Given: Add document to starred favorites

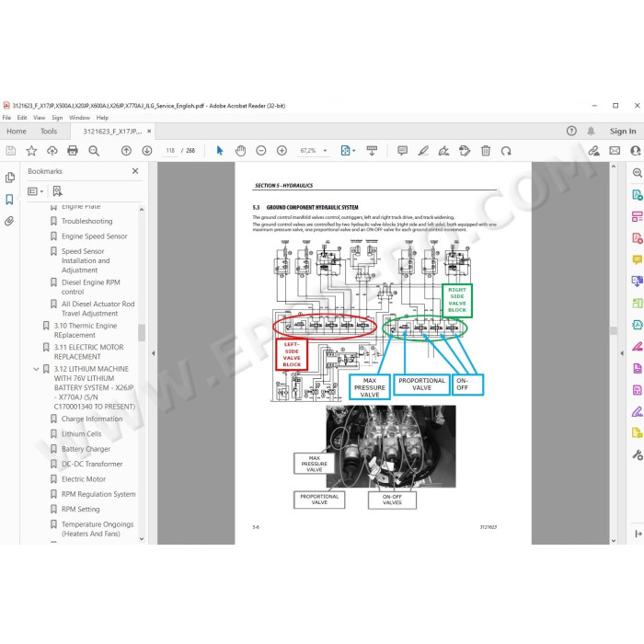Looking at the screenshot, I should (x=31, y=151).
